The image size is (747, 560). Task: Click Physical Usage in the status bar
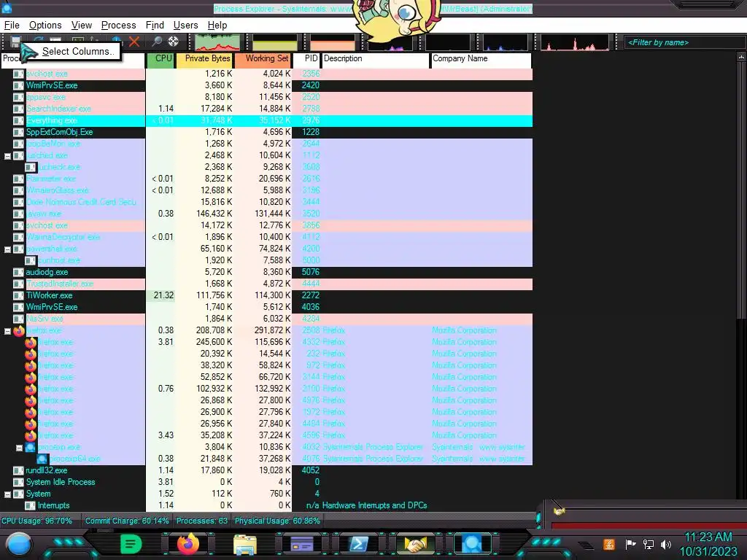[x=277, y=521]
